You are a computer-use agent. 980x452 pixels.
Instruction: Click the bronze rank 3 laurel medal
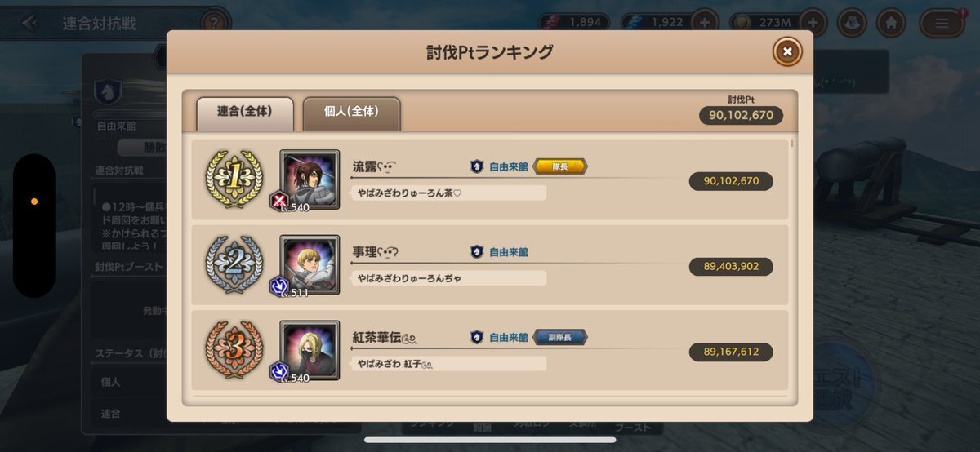pos(234,350)
